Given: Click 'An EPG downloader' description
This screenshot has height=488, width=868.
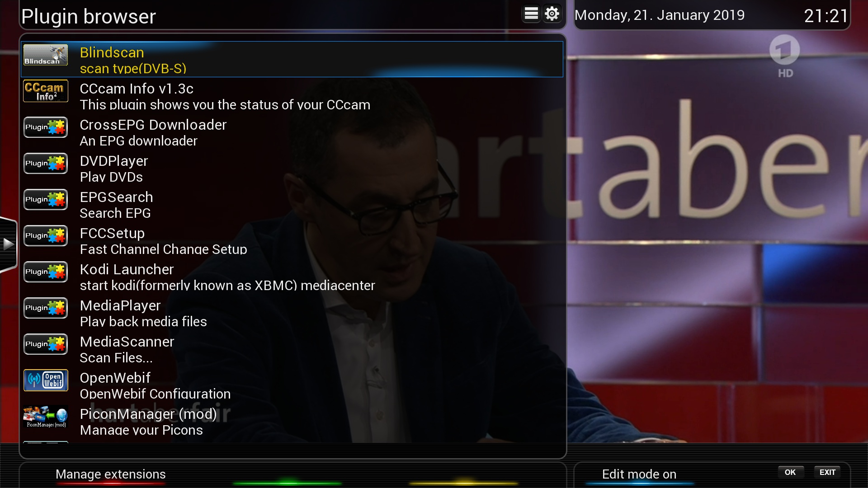Looking at the screenshot, I should pyautogui.click(x=138, y=141).
